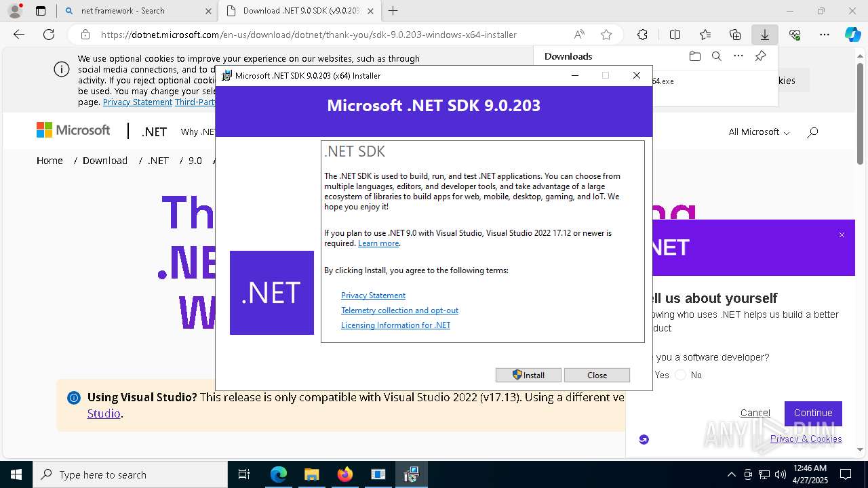This screenshot has width=868, height=488.
Task: Show hidden tray icons chevron
Action: (x=731, y=474)
